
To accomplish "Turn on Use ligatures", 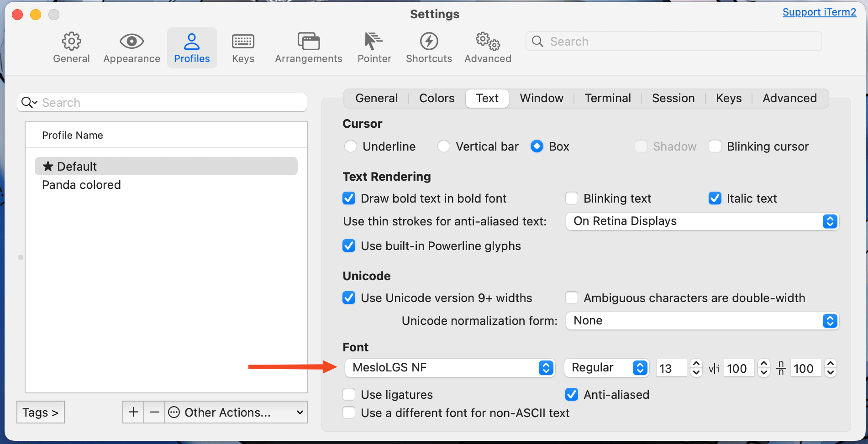I will 349,394.
